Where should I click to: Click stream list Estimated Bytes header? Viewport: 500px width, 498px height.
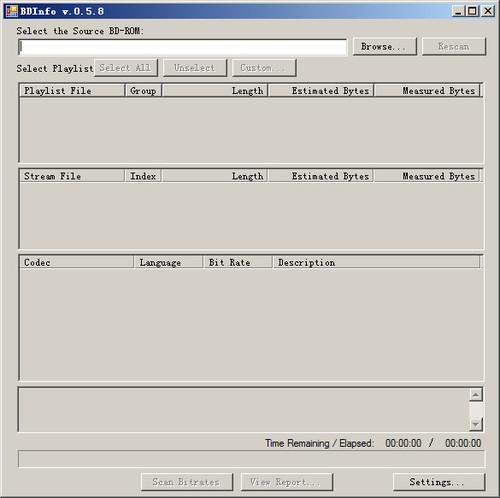(x=321, y=176)
